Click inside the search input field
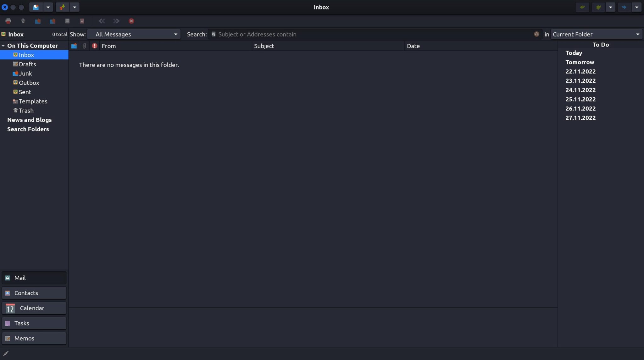The height and width of the screenshot is (360, 644). [346, 34]
